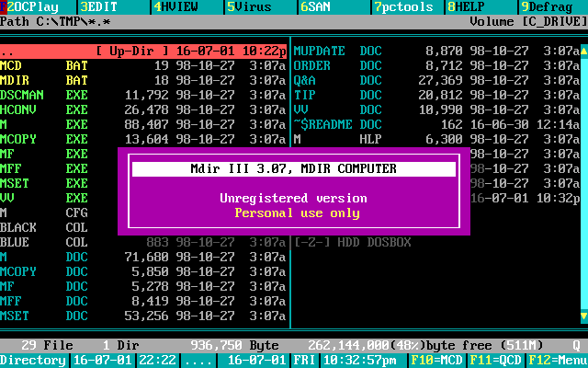Screen dimensions: 588x368
Task: Click the dialog title Mdir III 3.07
Action: [x=294, y=168]
